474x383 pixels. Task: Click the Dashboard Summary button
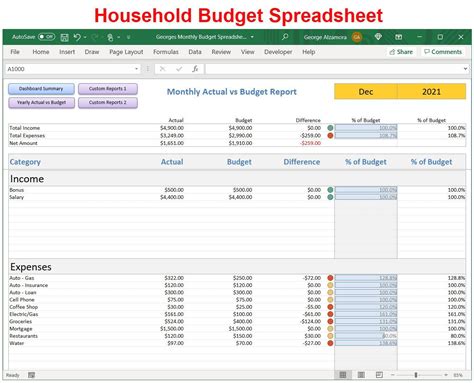pos(41,89)
